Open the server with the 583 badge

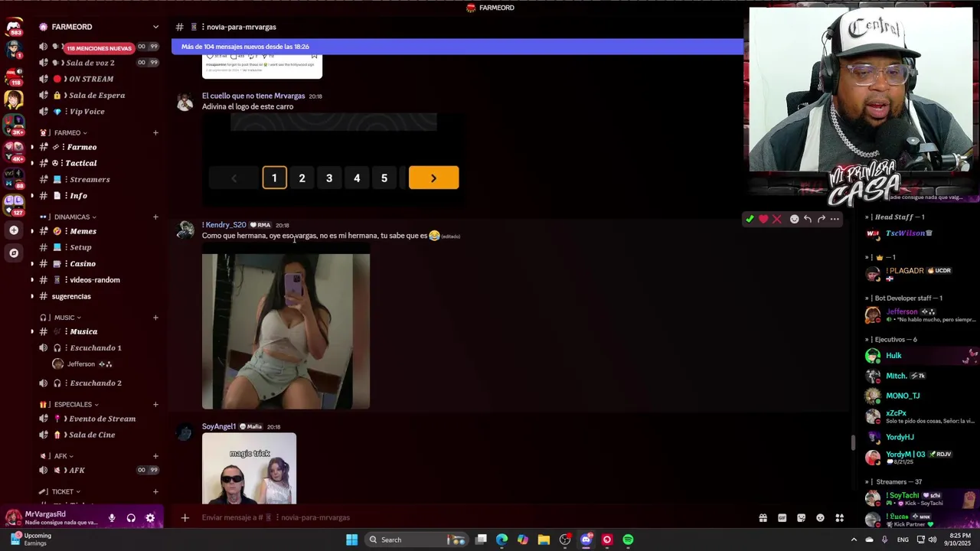pos(14,28)
